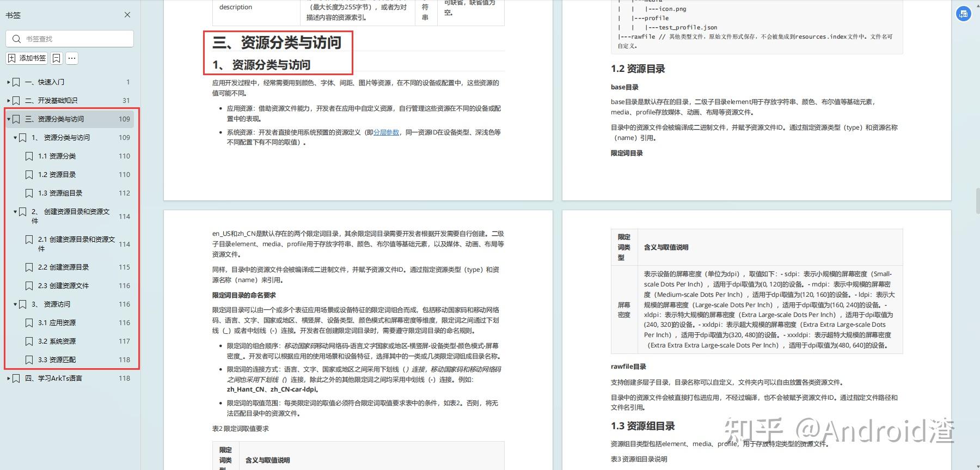980x470 pixels.
Task: Click the bookmark icon beside 添加书签
Action: (57, 58)
